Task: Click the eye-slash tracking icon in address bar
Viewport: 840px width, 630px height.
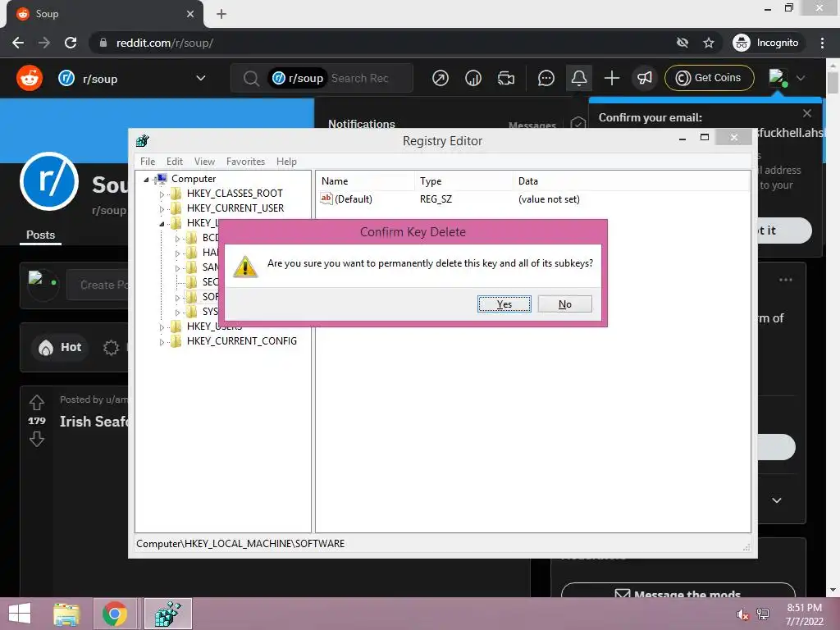Action: pyautogui.click(x=682, y=43)
